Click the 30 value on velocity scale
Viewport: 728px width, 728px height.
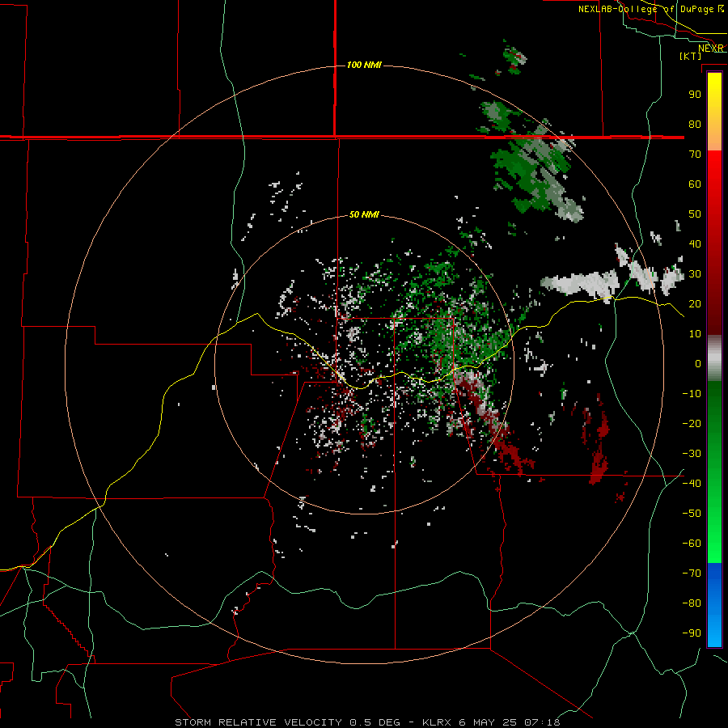tap(695, 274)
